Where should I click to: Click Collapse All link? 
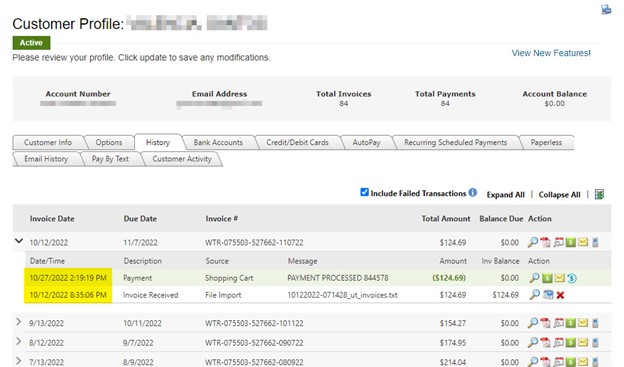coord(559,195)
